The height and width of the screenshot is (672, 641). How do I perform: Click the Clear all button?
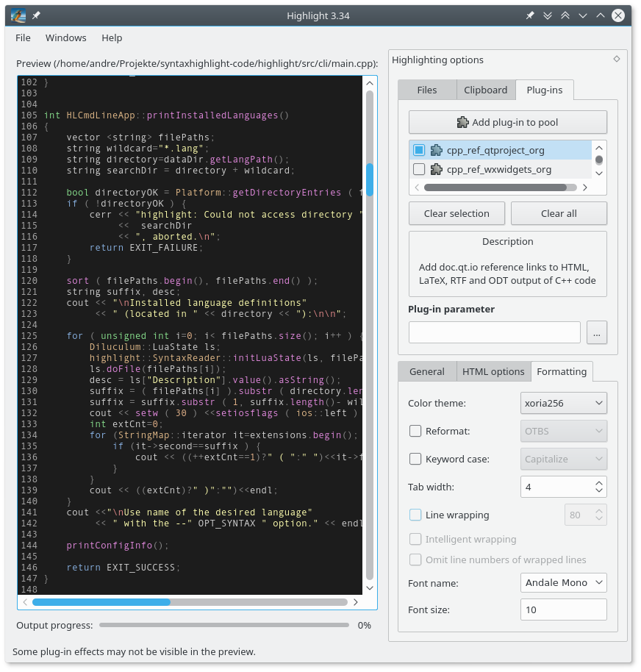(x=559, y=213)
